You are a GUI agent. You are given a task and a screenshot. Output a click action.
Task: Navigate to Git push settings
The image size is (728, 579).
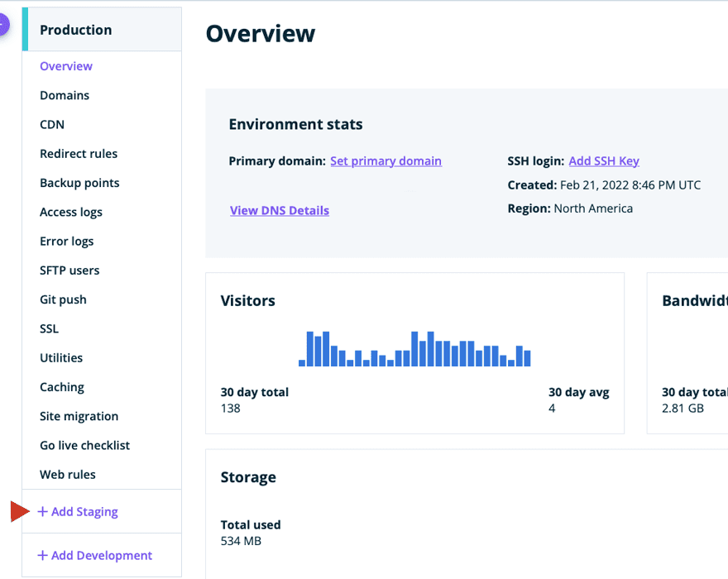click(64, 299)
